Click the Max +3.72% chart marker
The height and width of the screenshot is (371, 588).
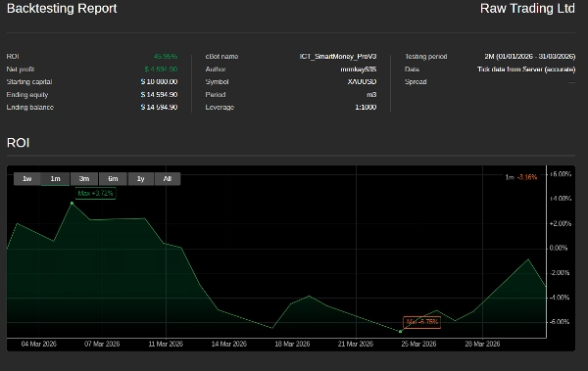click(95, 194)
